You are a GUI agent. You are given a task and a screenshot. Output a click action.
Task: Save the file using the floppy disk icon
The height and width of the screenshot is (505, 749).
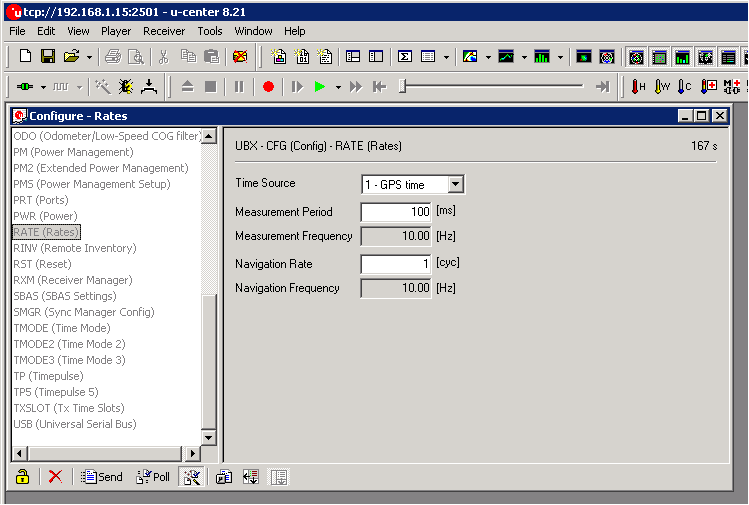[48, 56]
